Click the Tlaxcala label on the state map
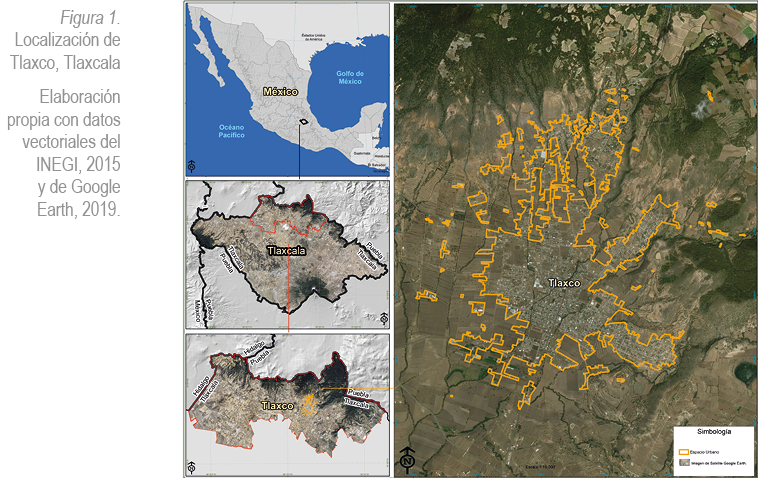 [x=285, y=251]
